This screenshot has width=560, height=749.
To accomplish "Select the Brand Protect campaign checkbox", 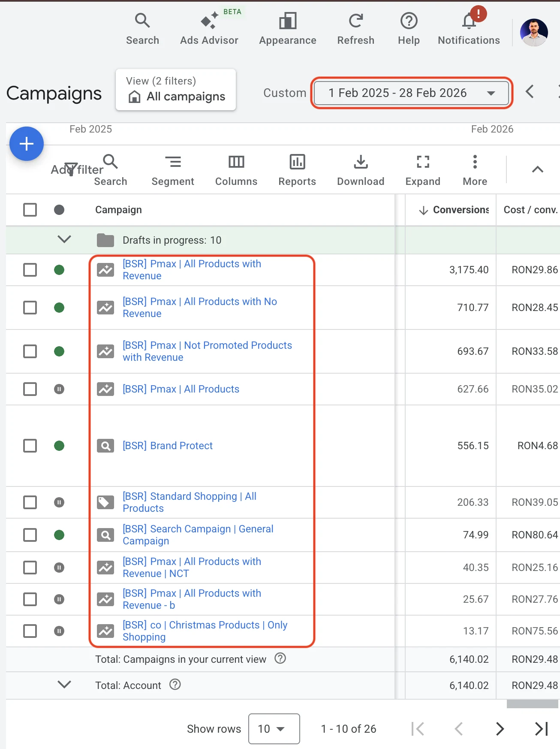I will [x=30, y=446].
